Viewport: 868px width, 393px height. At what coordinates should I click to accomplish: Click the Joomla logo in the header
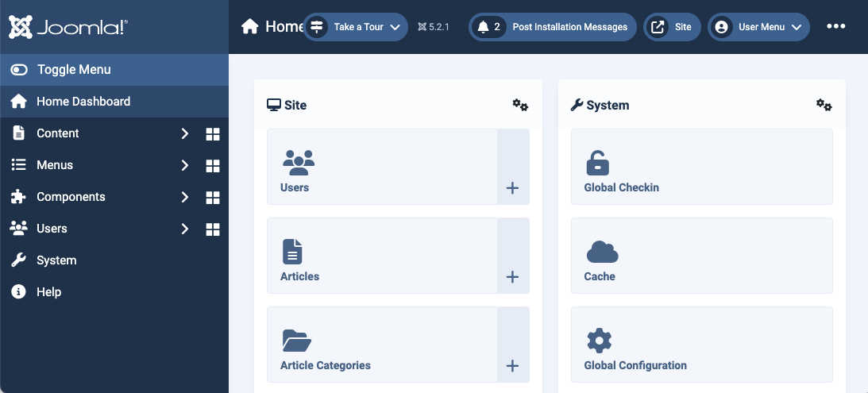pos(68,27)
